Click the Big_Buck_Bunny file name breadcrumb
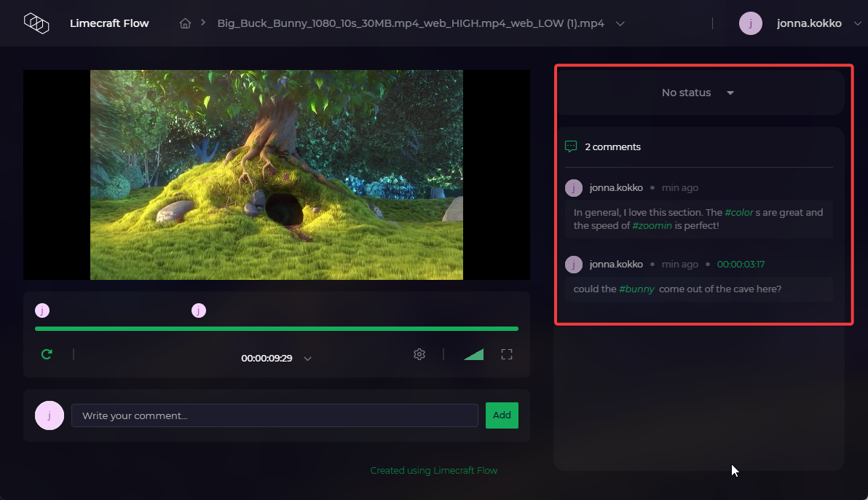Screen dimensions: 868x500 tap(410, 23)
